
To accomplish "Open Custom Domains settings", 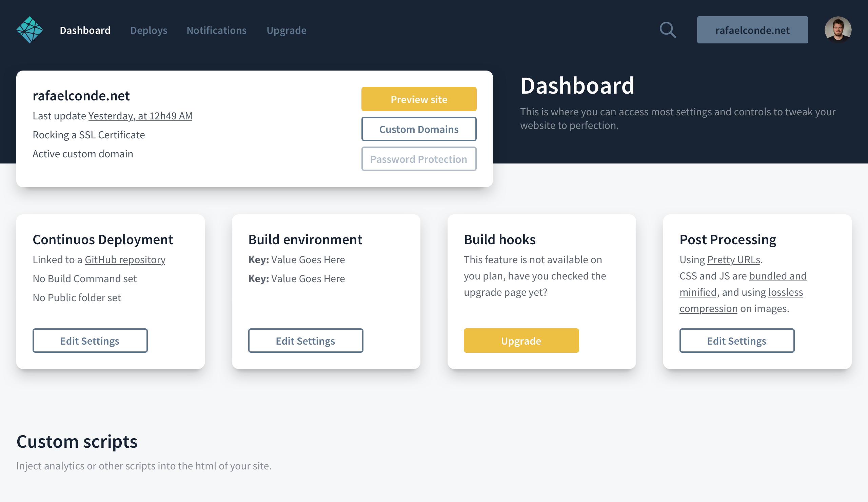I will point(419,129).
